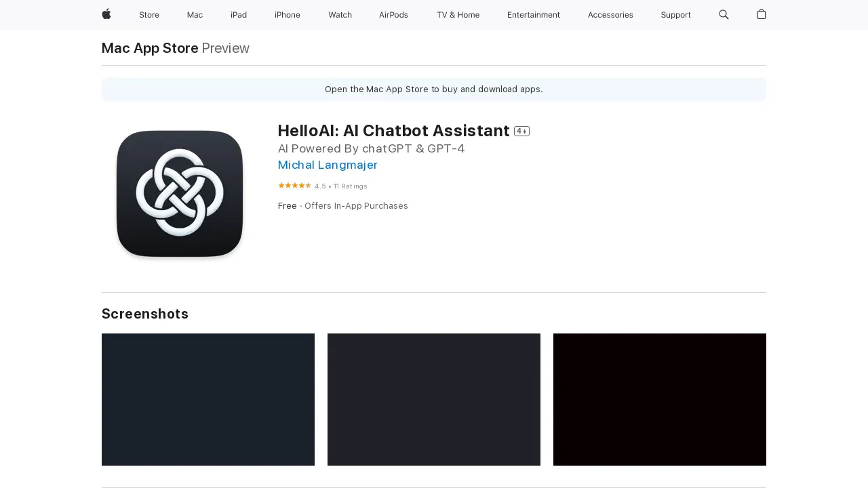The width and height of the screenshot is (868, 488).
Task: Open Accessories in the navigation bar
Action: (x=610, y=15)
